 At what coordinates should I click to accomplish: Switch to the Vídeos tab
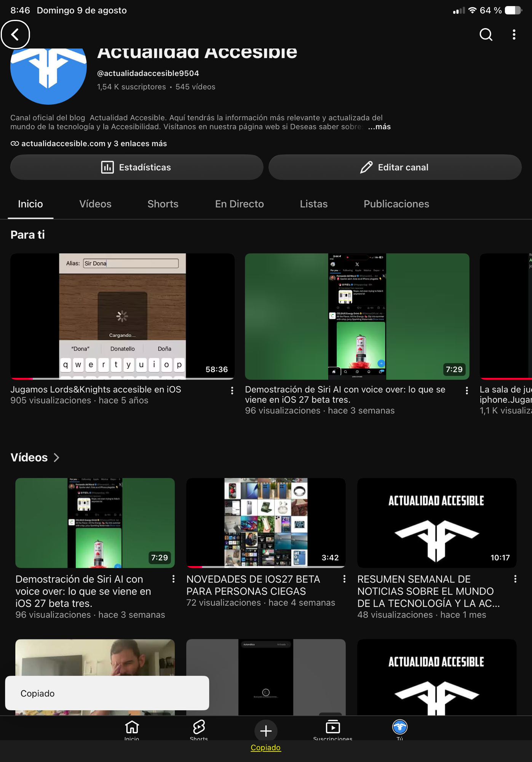[95, 204]
